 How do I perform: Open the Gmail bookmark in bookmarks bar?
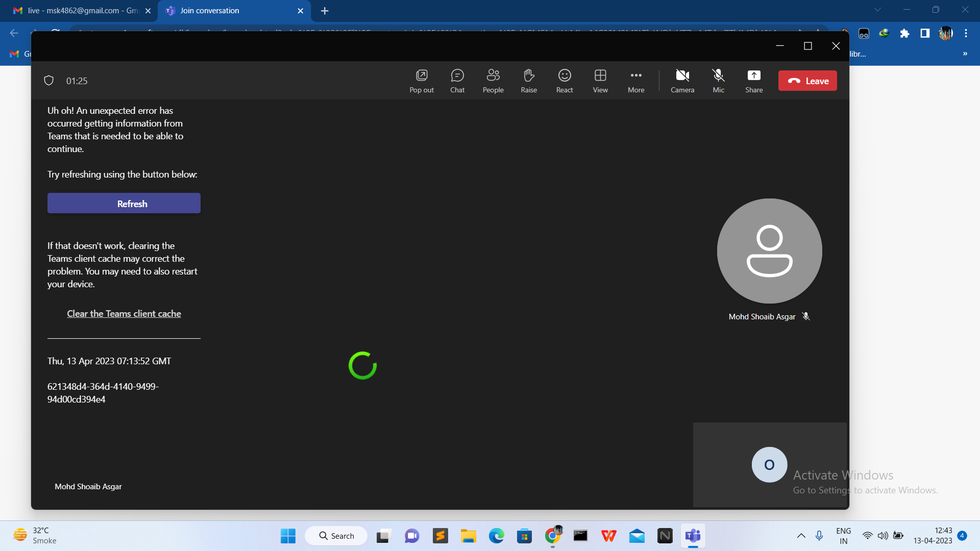[20, 54]
